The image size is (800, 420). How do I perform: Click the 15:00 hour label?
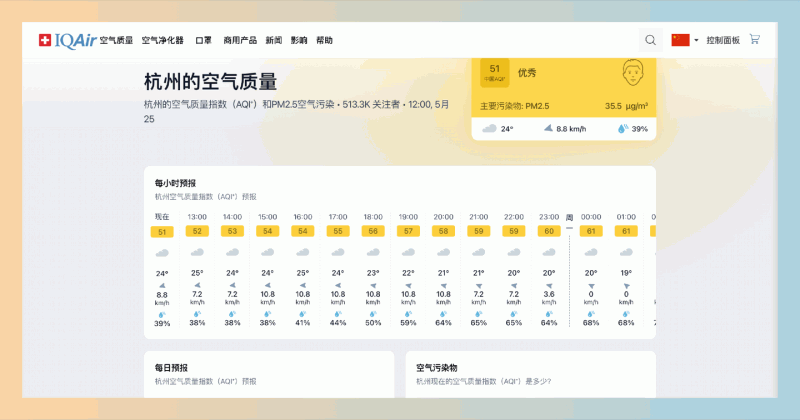(267, 217)
